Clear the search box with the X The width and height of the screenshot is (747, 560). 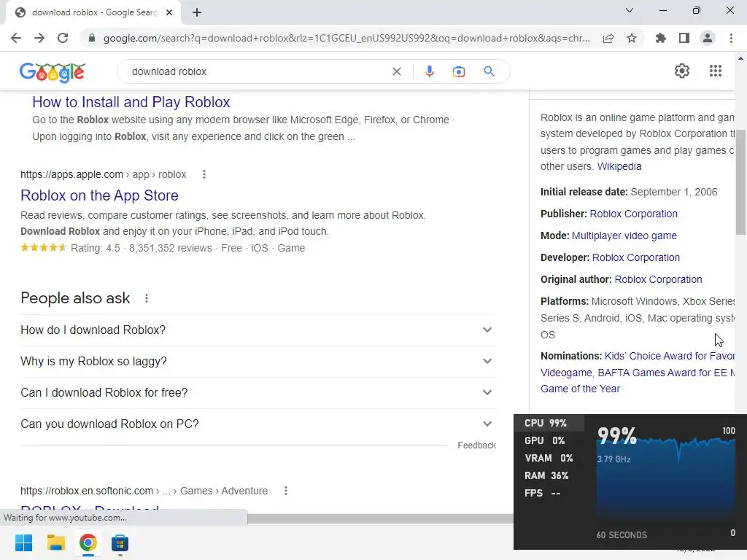(x=396, y=71)
